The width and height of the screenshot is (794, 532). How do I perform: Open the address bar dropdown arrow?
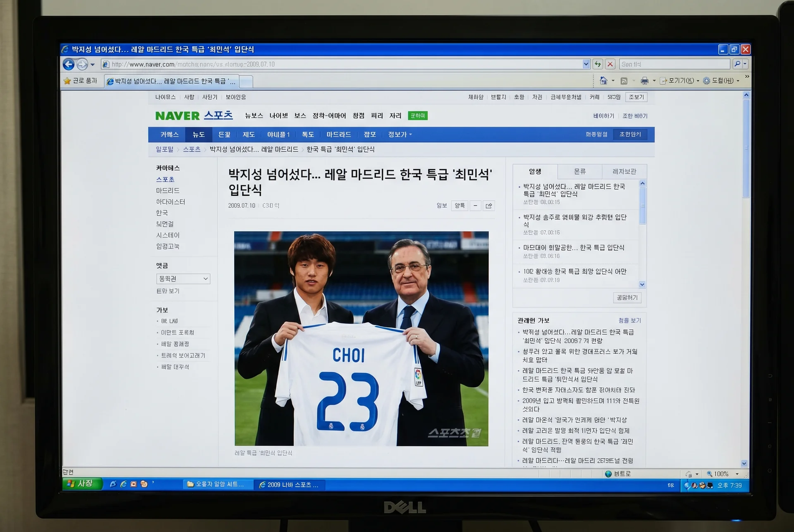tap(586, 64)
